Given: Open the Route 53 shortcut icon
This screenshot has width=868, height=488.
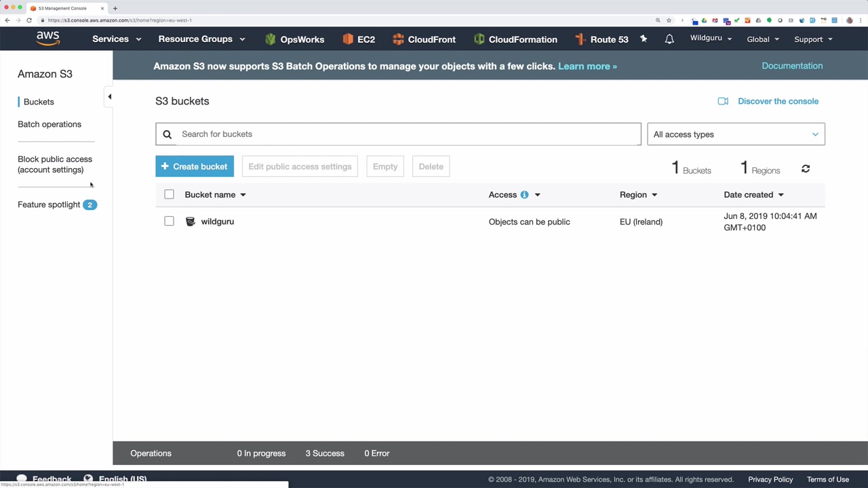Looking at the screenshot, I should pos(580,39).
